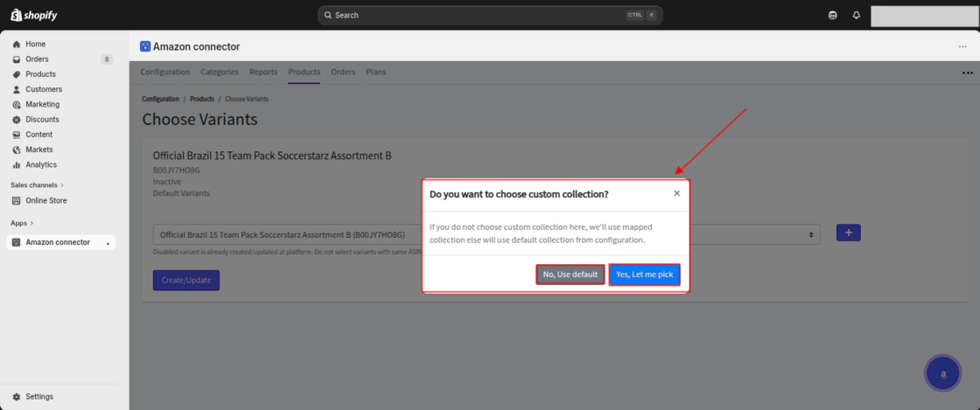
Task: Open the app header three-dots menu
Action: [962, 47]
